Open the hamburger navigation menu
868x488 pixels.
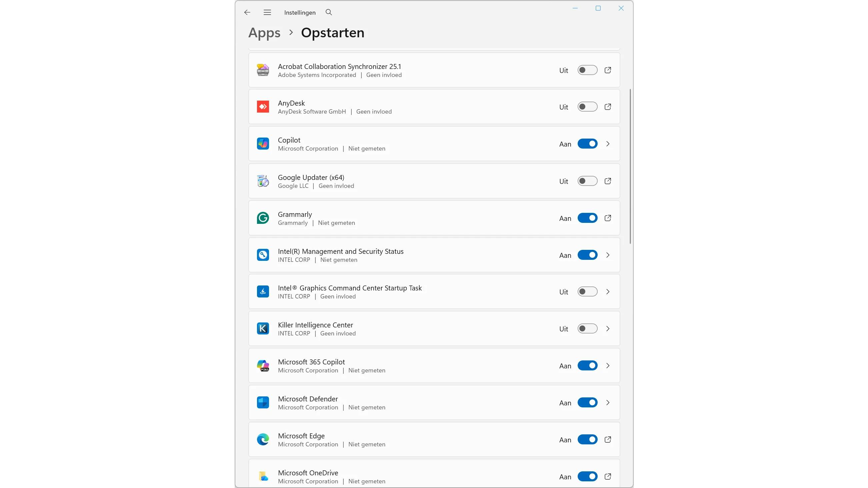[x=267, y=12]
